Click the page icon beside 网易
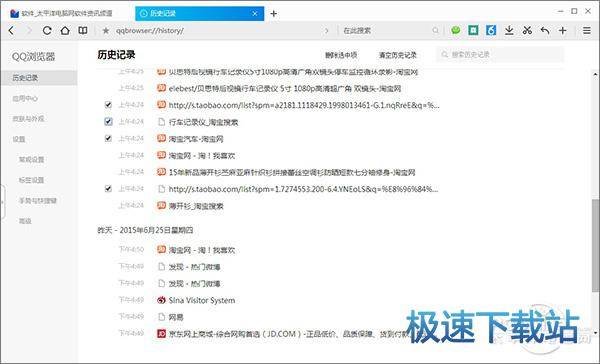 [x=161, y=317]
